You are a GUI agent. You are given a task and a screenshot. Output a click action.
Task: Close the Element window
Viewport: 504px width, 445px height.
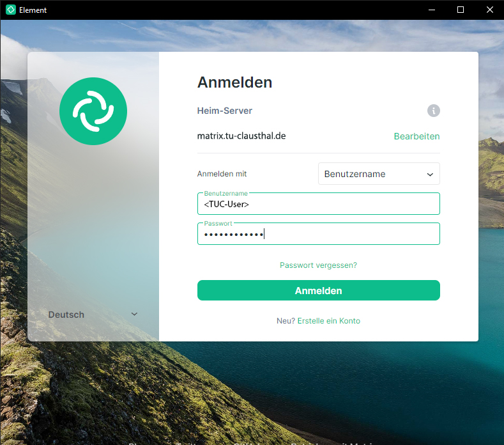click(489, 10)
